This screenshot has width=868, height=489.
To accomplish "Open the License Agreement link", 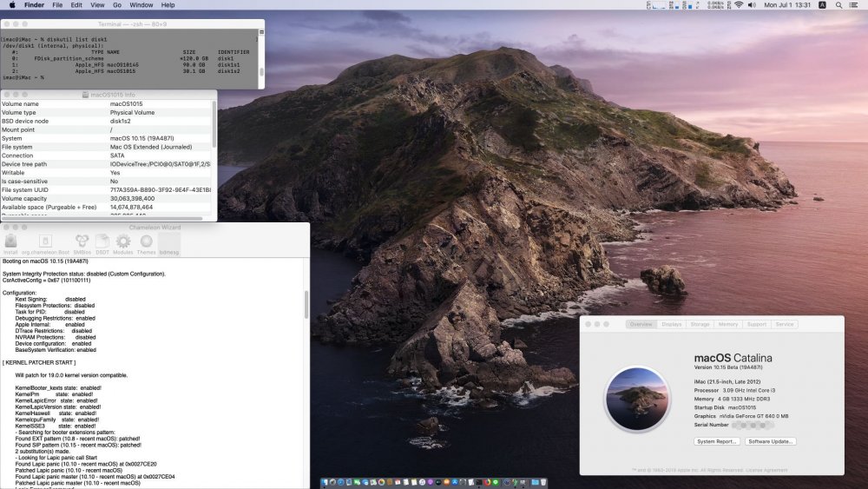I will pyautogui.click(x=768, y=470).
